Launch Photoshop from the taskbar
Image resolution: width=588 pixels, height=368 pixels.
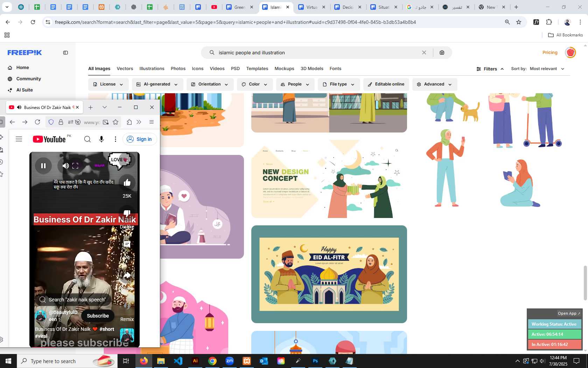(x=315, y=361)
